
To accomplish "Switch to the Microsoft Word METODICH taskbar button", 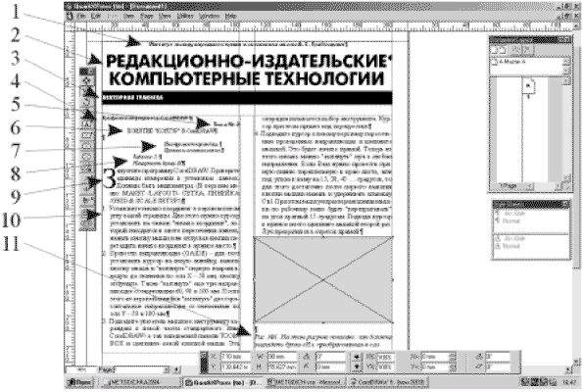I will (307, 382).
